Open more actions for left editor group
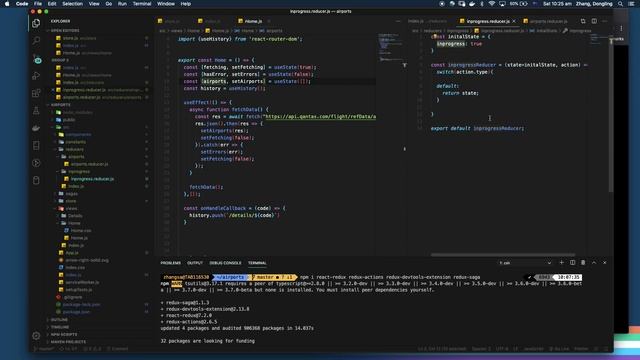The height and width of the screenshot is (360, 640). (398, 21)
